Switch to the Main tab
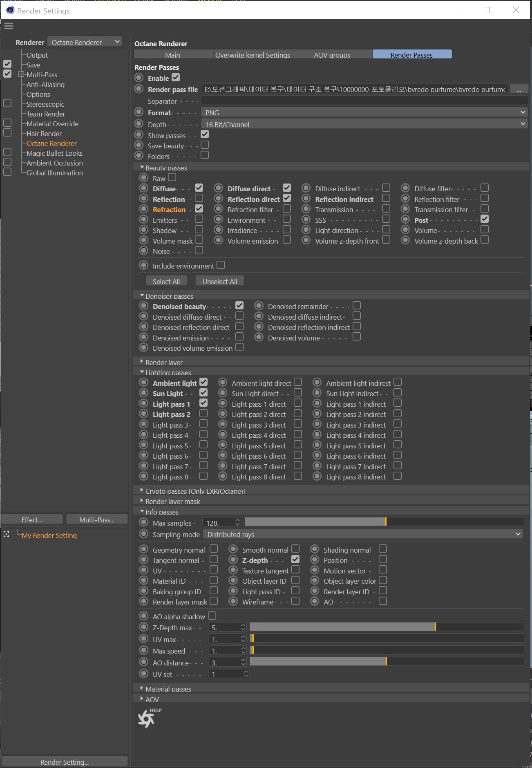The height and width of the screenshot is (768, 532). tap(173, 55)
